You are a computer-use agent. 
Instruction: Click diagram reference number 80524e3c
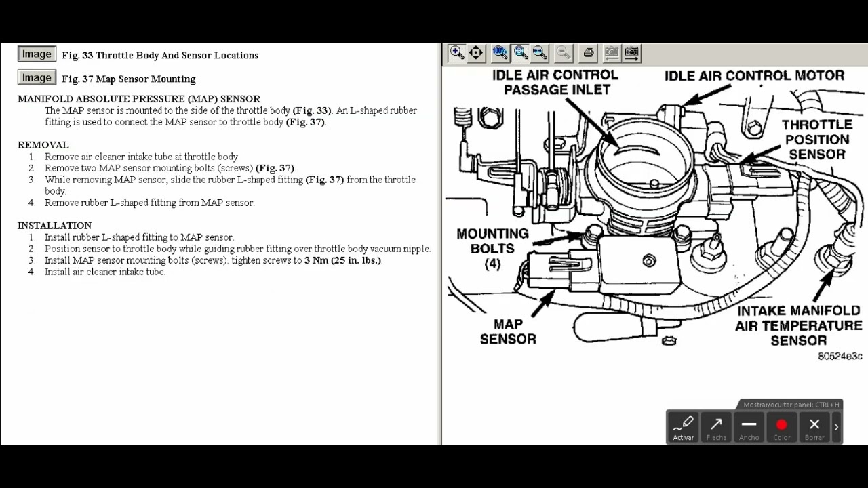840,357
